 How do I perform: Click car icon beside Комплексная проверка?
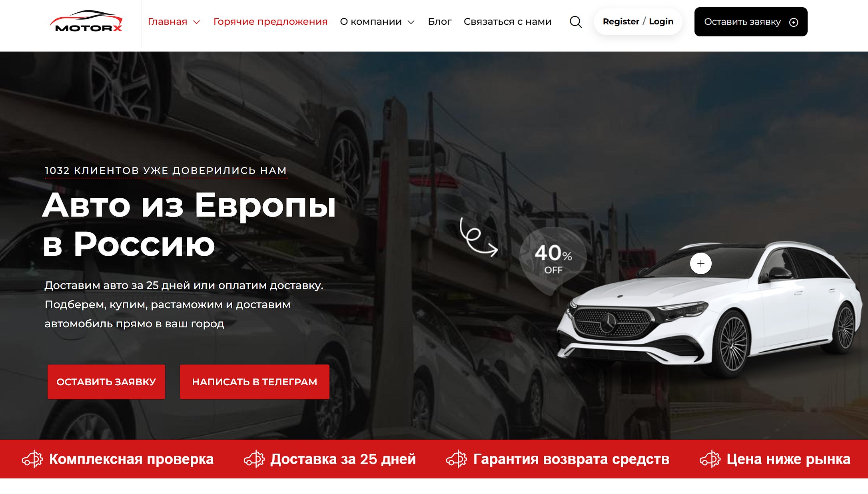tap(32, 459)
